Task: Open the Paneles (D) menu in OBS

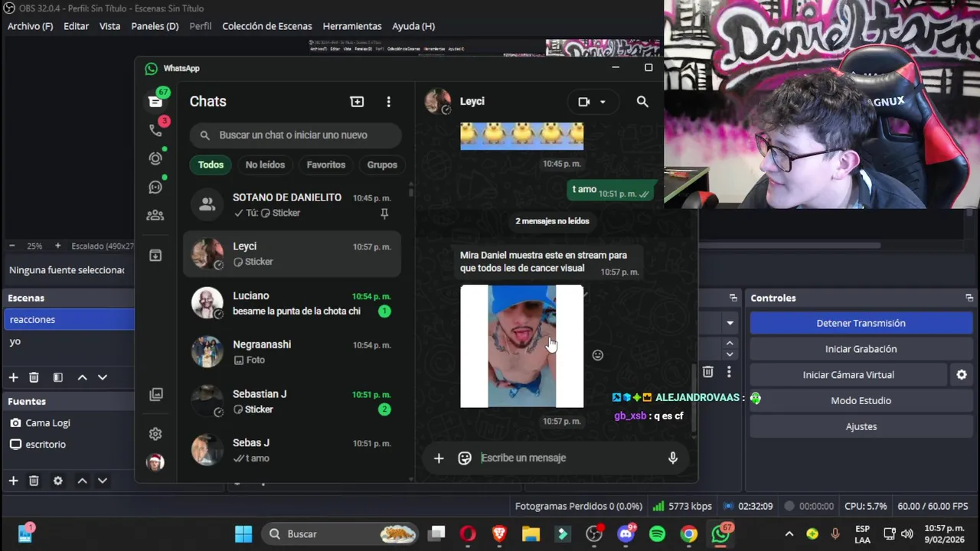Action: [x=155, y=26]
